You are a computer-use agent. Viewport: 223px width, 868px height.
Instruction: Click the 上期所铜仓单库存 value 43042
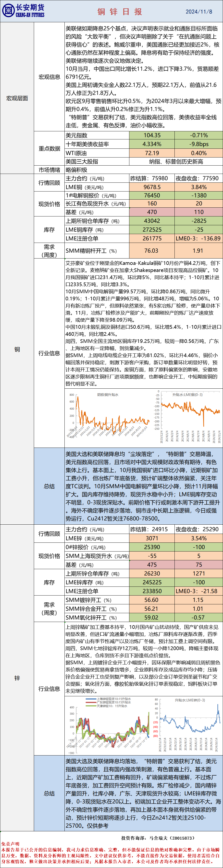coord(152,221)
